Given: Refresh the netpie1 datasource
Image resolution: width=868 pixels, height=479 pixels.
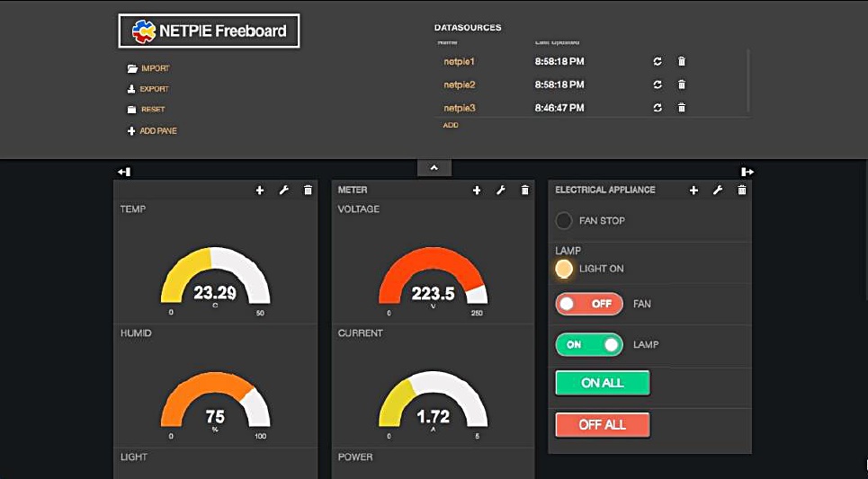Looking at the screenshot, I should 658,61.
